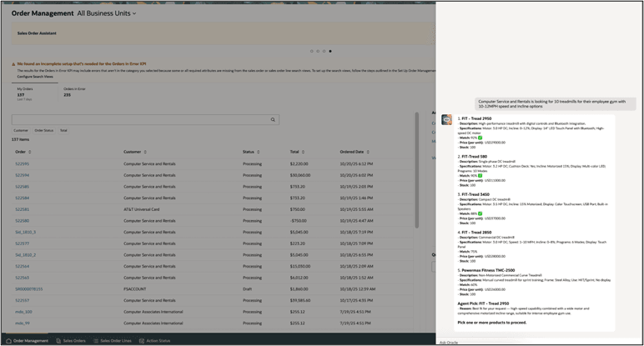Select the My Orders 137 KPI tab
Image resolution: width=644 pixels, height=346 pixels.
[x=34, y=93]
